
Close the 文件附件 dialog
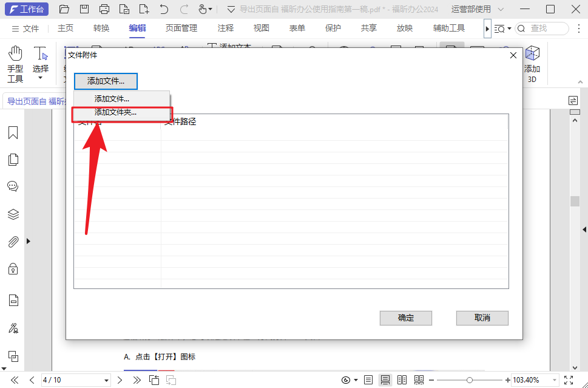tap(513, 55)
